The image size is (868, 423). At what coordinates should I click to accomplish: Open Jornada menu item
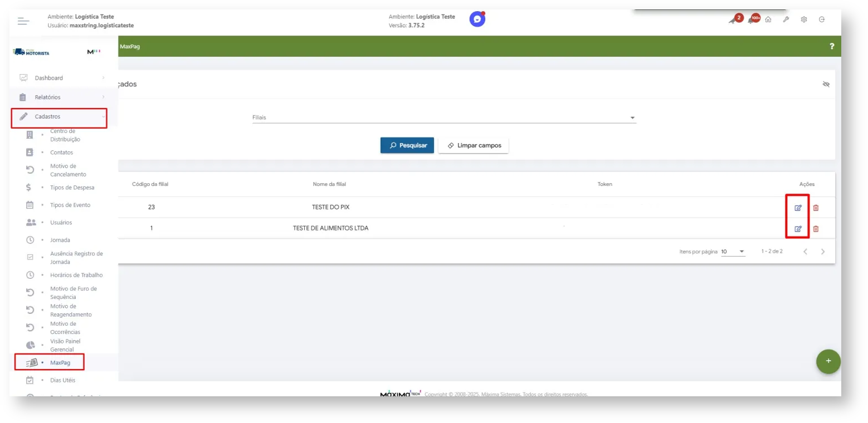(60, 240)
